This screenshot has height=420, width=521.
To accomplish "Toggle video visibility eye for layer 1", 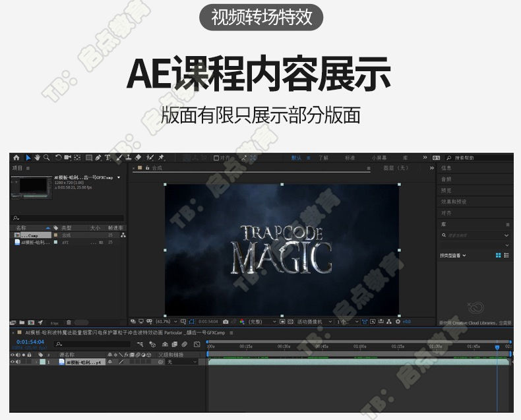I will [x=12, y=362].
